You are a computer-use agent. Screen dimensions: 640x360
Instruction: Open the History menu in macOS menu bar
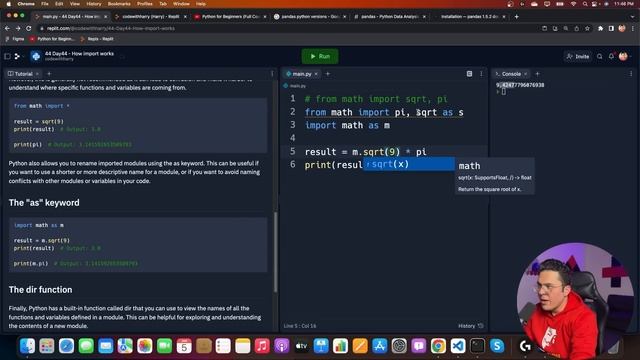pos(94,4)
